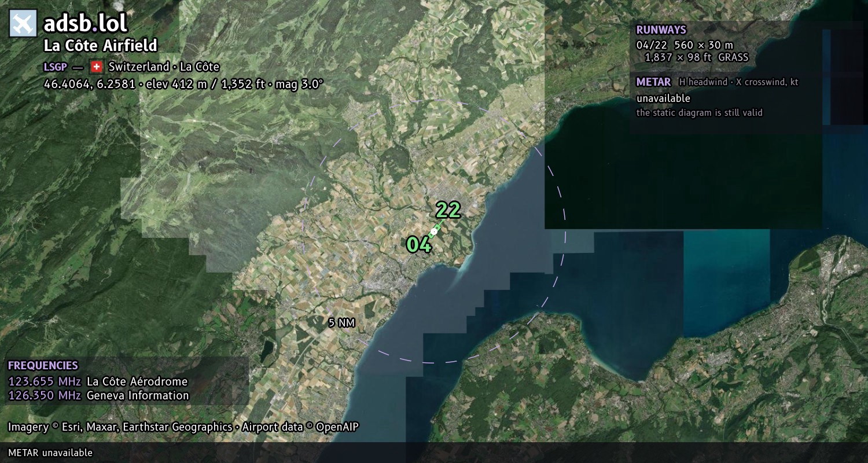Screen dimensions: 868x463
Task: Click the "unavailable" METAR status text
Action: click(x=663, y=98)
